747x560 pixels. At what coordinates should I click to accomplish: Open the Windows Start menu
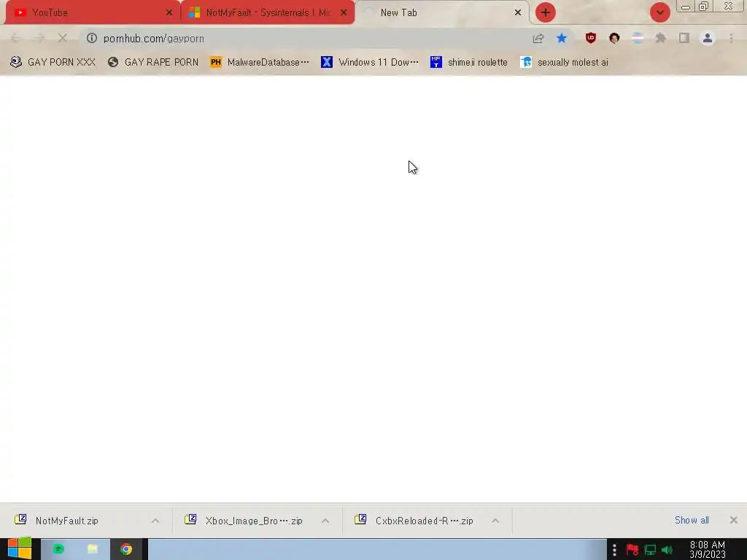[x=20, y=548]
